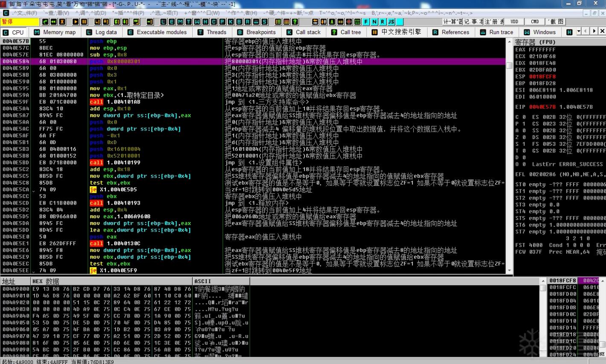This screenshot has height=364, width=606.
Task: Open the tab list dropdown arrow
Action: (x=579, y=32)
